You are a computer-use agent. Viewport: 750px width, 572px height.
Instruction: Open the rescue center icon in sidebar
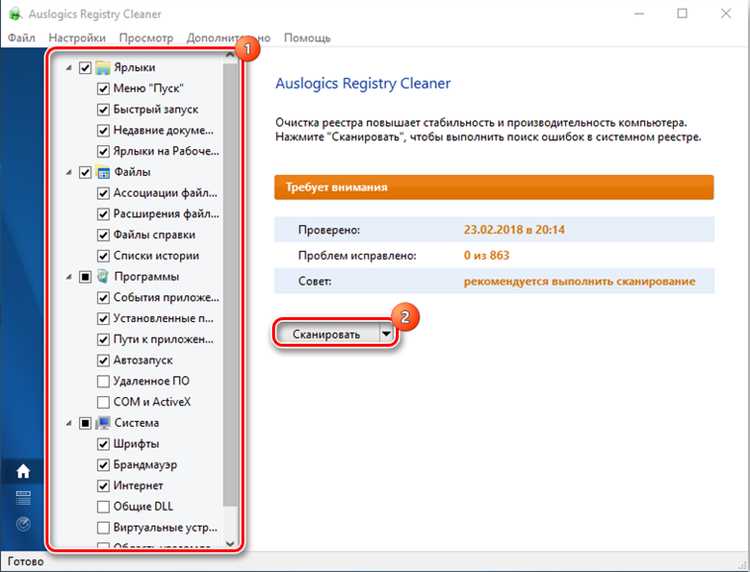(x=23, y=524)
